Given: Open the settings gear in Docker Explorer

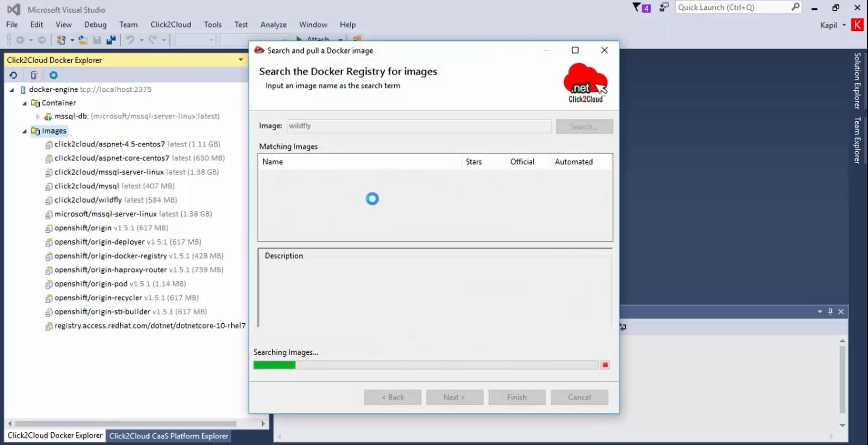Looking at the screenshot, I should 53,75.
